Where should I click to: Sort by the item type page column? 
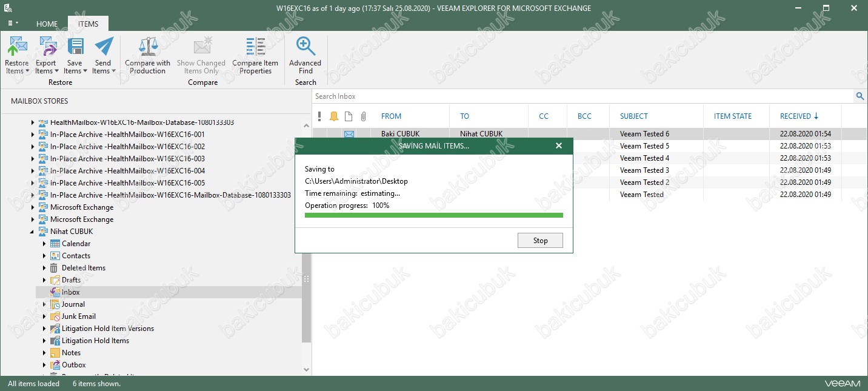tap(349, 116)
